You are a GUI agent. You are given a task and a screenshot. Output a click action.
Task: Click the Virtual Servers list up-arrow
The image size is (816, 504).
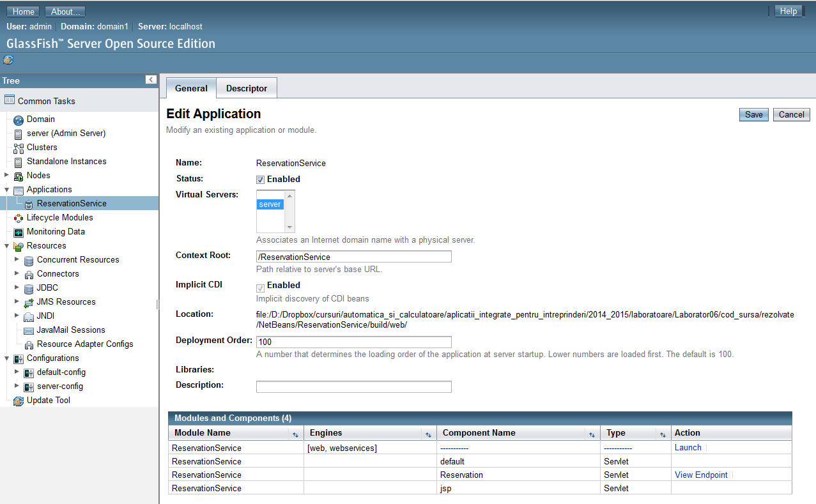click(290, 195)
